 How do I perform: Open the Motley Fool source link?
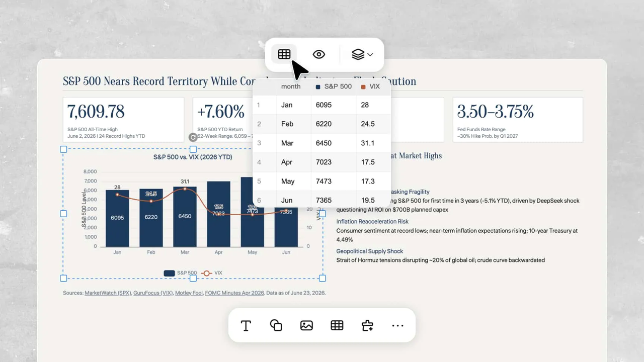coord(189,293)
